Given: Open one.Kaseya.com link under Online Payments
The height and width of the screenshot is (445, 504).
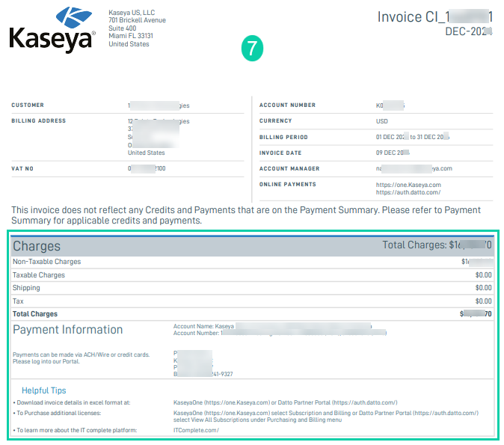Looking at the screenshot, I should tap(408, 184).
